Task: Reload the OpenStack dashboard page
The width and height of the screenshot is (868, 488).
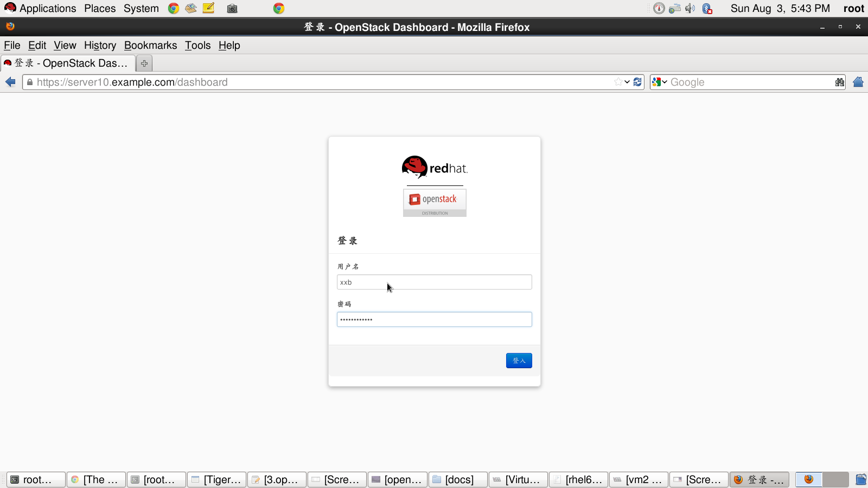Action: point(637,82)
